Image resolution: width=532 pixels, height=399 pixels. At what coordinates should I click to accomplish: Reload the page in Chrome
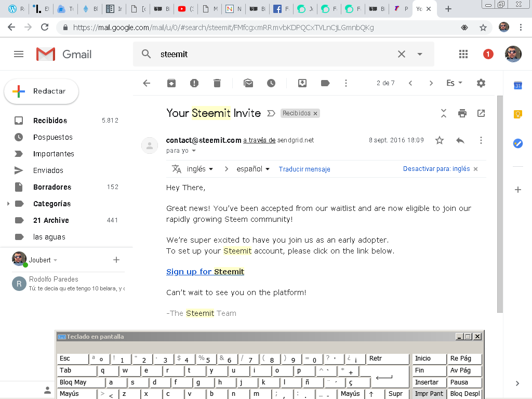45,27
